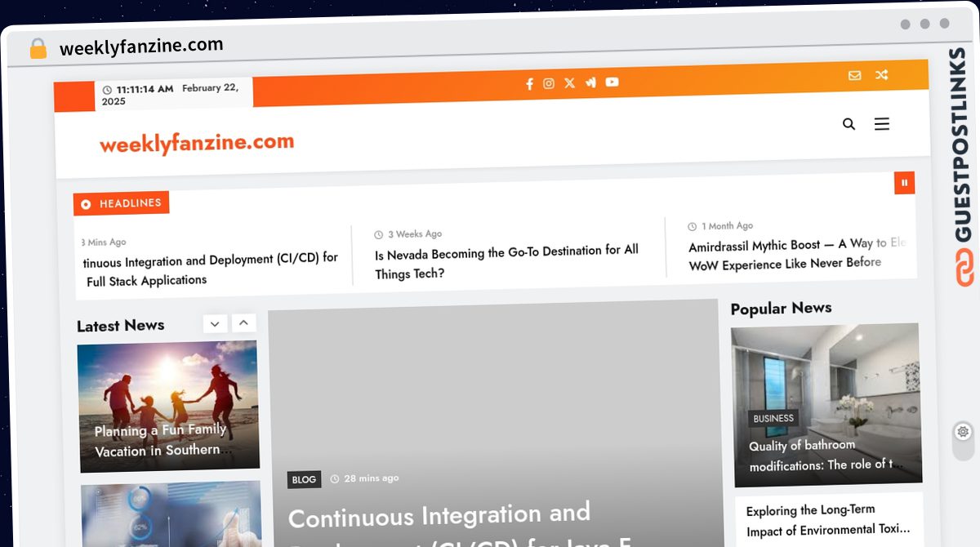The image size is (980, 547).
Task: Click the Latest News down arrow
Action: (215, 323)
